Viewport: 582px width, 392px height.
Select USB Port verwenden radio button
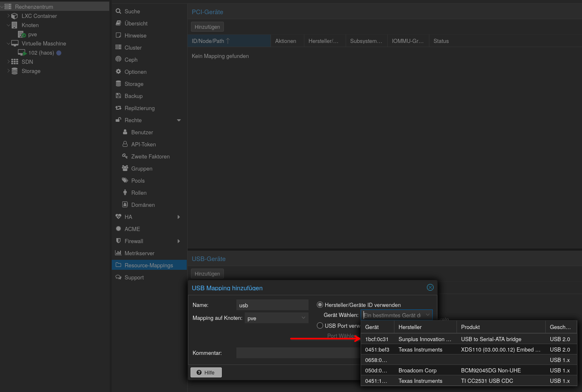(320, 326)
